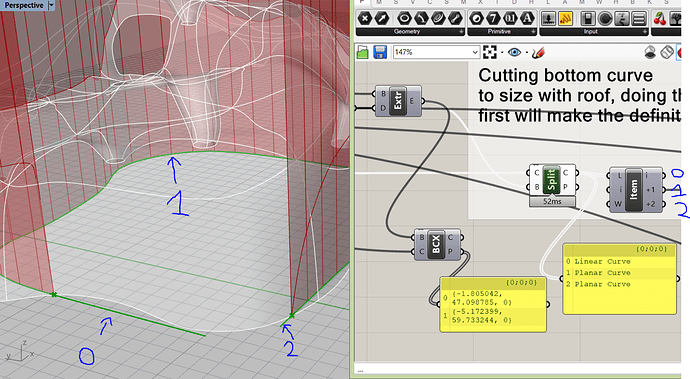Switch to wireframe preview mode icon
Viewport: 690px width, 379px height.
pyautogui.click(x=667, y=52)
